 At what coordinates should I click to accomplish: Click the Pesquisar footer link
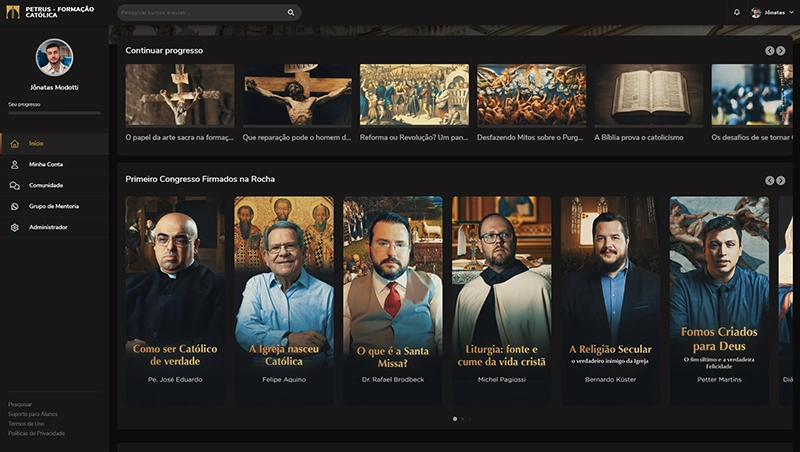(20, 405)
